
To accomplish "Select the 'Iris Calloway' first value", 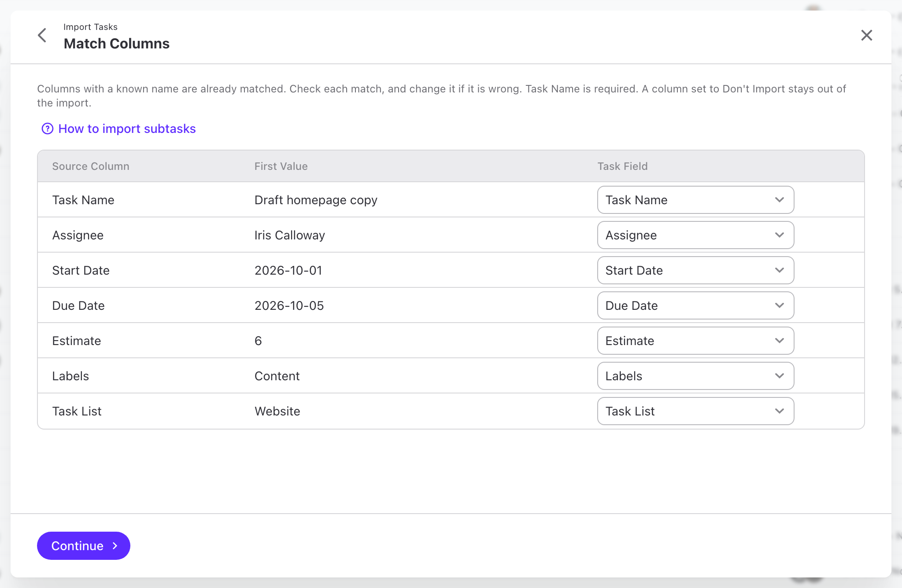I will 290,235.
